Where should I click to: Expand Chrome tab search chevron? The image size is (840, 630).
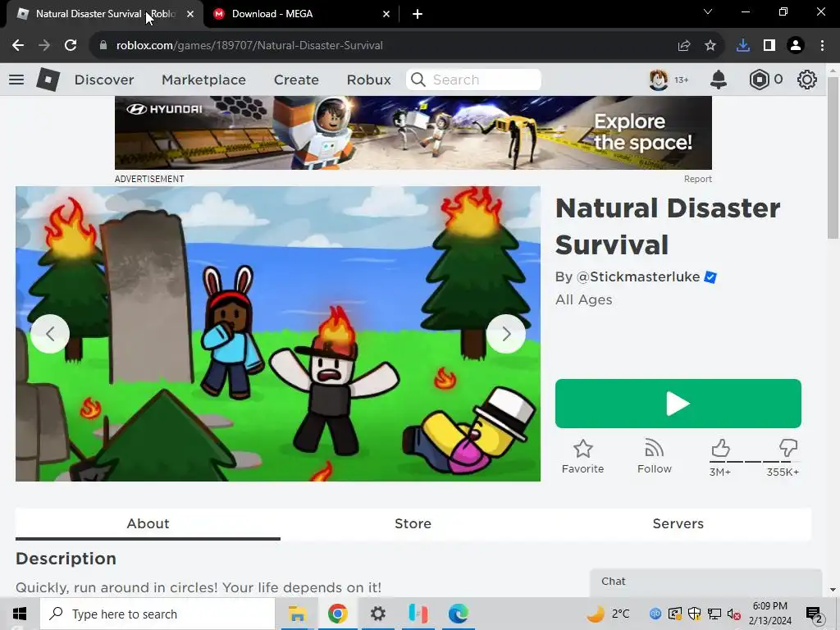click(x=708, y=11)
